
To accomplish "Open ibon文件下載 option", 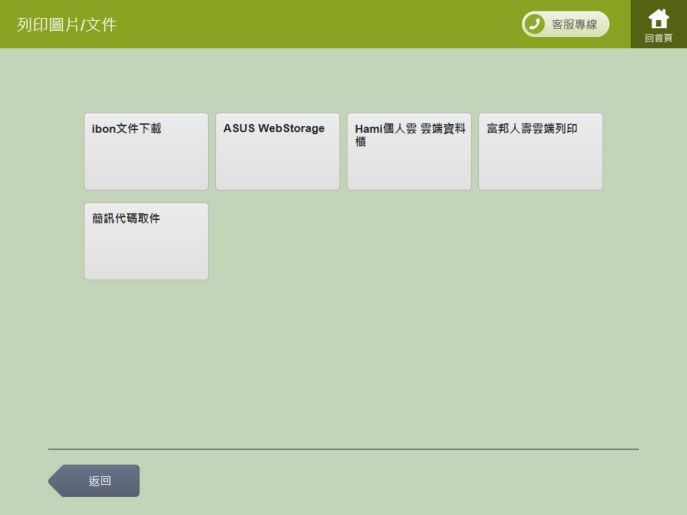I will click(x=146, y=152).
